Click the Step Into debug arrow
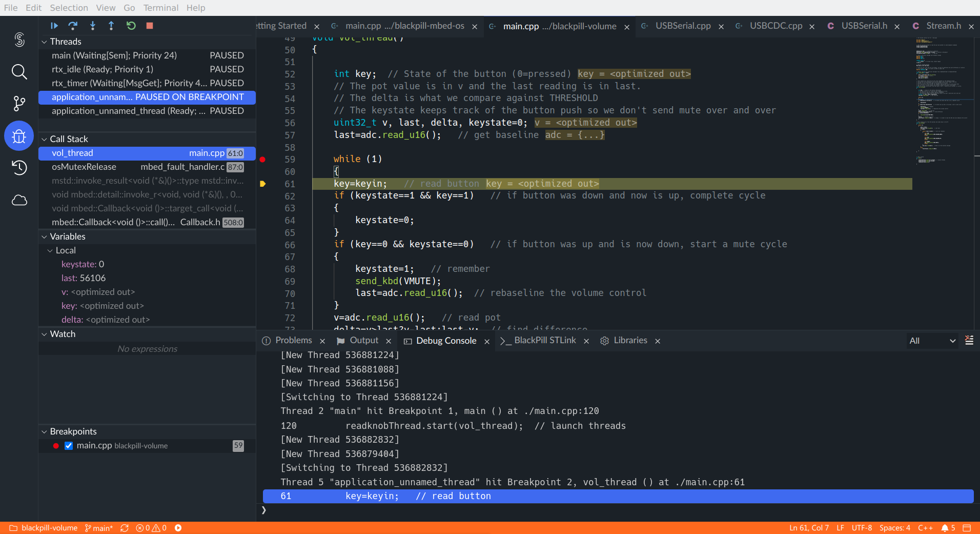The width and height of the screenshot is (980, 534). [x=92, y=26]
